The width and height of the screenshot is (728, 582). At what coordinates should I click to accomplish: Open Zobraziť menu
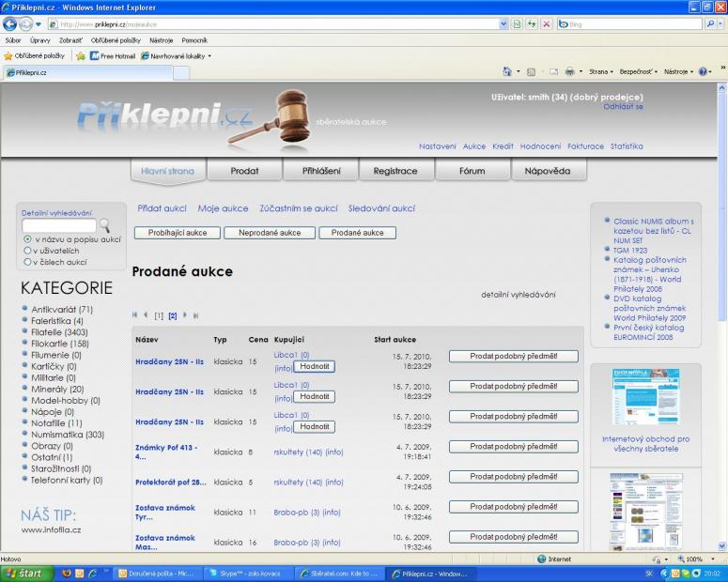[x=70, y=40]
